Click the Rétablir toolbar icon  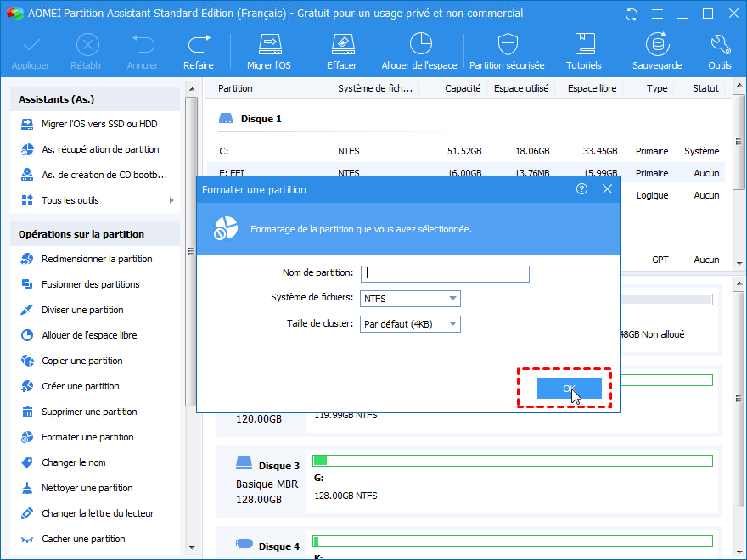(x=87, y=46)
